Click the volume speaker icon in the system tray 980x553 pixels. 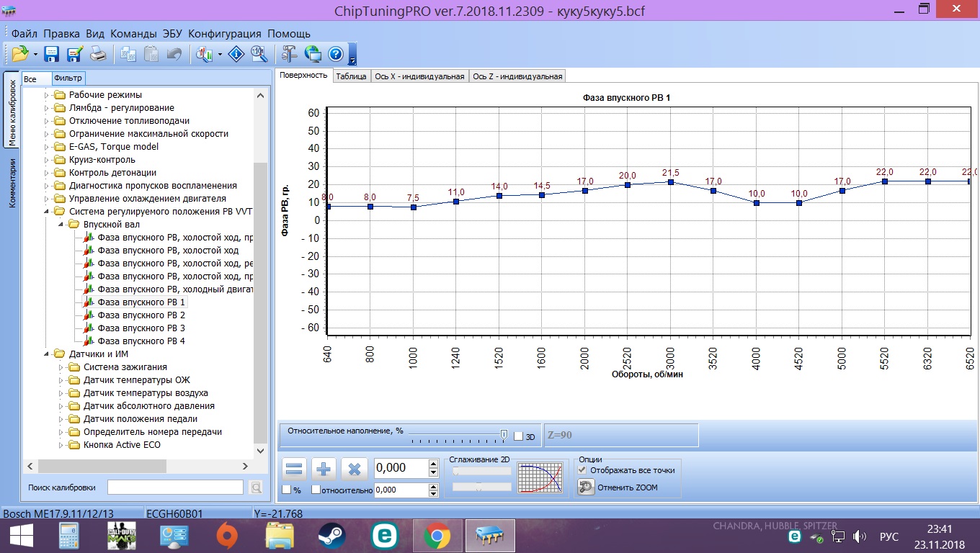coord(859,536)
